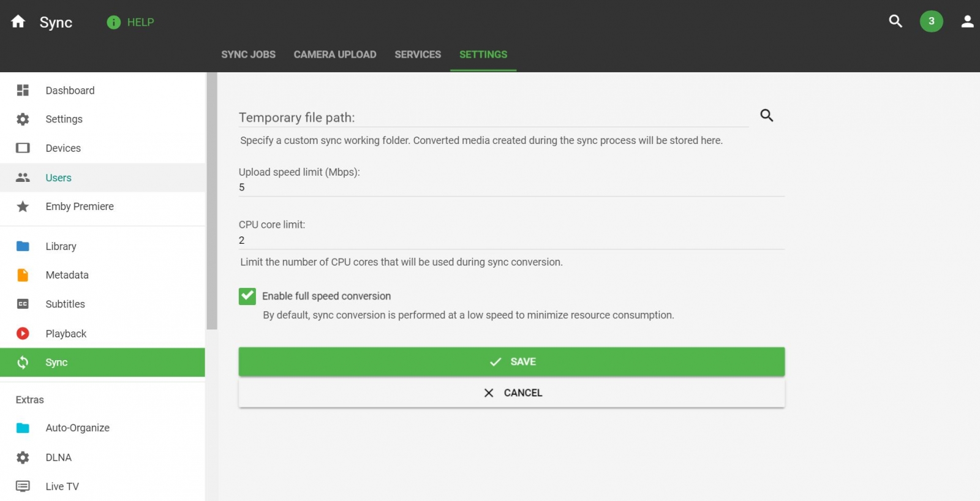Image resolution: width=980 pixels, height=501 pixels.
Task: Switch to the Sync Jobs tab
Action: (x=248, y=55)
